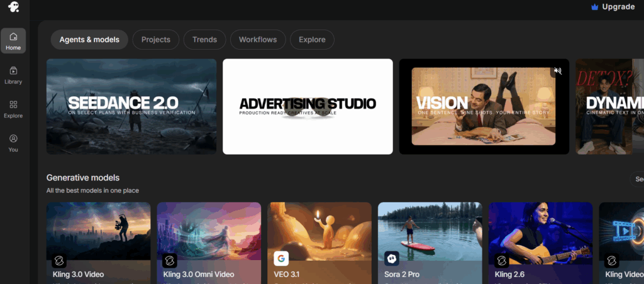Image resolution: width=644 pixels, height=284 pixels.
Task: Click the Kling logo on Kling 2.6 card
Action: pos(502,259)
